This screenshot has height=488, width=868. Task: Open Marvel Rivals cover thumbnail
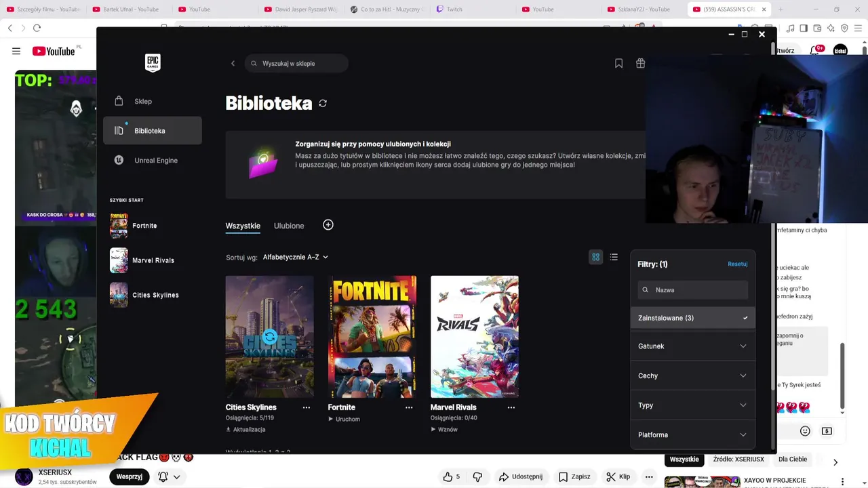tap(475, 336)
